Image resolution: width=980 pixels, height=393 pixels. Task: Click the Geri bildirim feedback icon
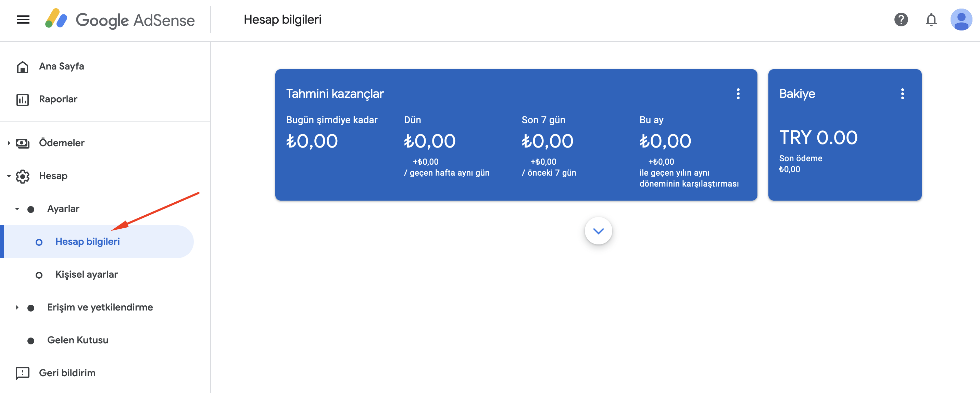pyautogui.click(x=23, y=373)
